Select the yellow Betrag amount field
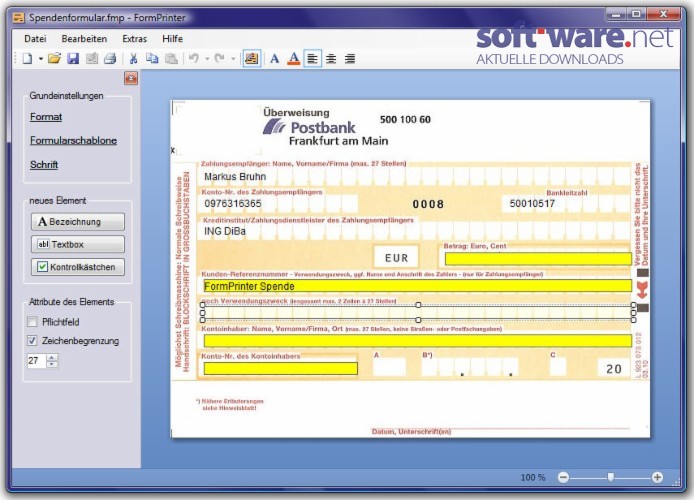 pyautogui.click(x=538, y=259)
